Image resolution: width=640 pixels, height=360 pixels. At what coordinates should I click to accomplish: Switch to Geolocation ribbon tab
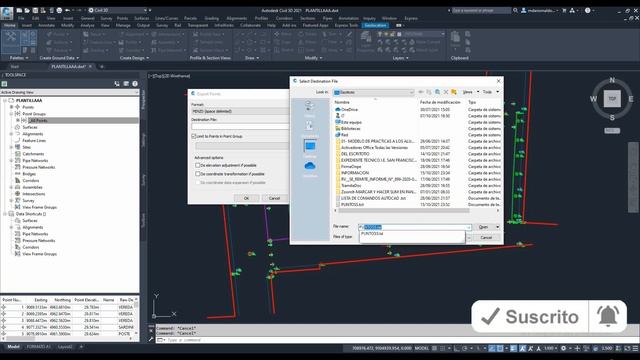coord(376,25)
